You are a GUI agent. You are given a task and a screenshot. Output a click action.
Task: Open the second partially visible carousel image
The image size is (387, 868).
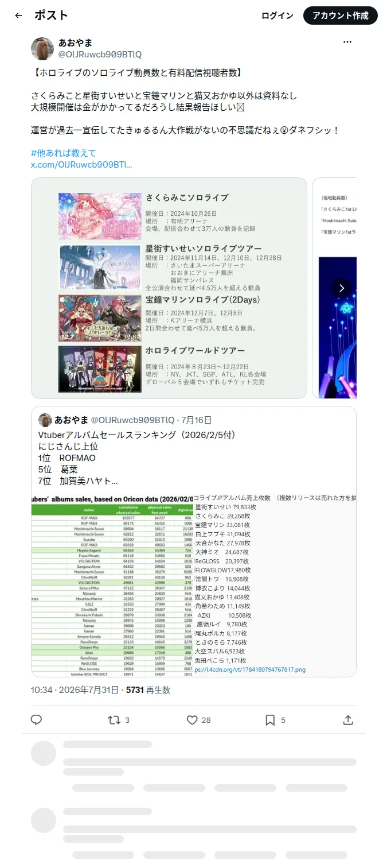click(x=334, y=288)
